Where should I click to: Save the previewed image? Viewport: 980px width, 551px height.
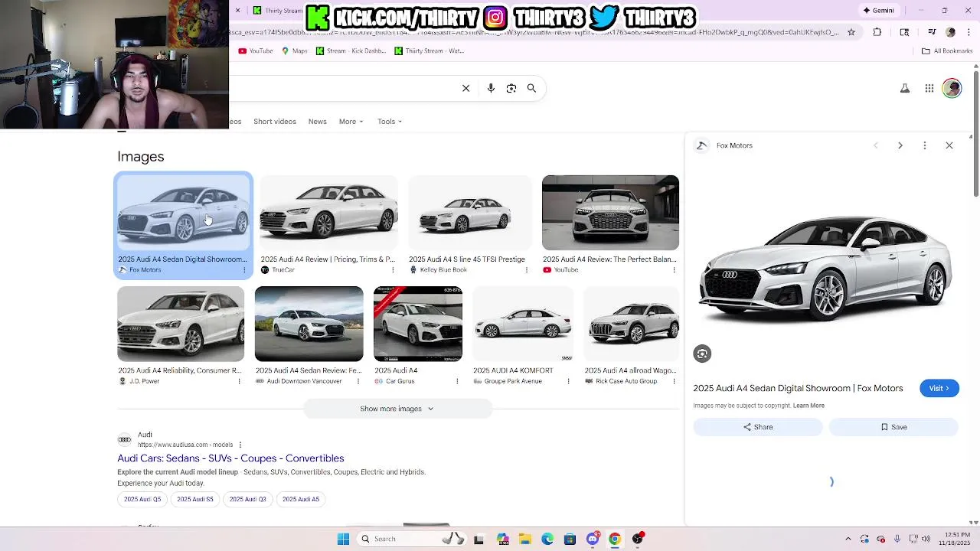[x=893, y=427]
